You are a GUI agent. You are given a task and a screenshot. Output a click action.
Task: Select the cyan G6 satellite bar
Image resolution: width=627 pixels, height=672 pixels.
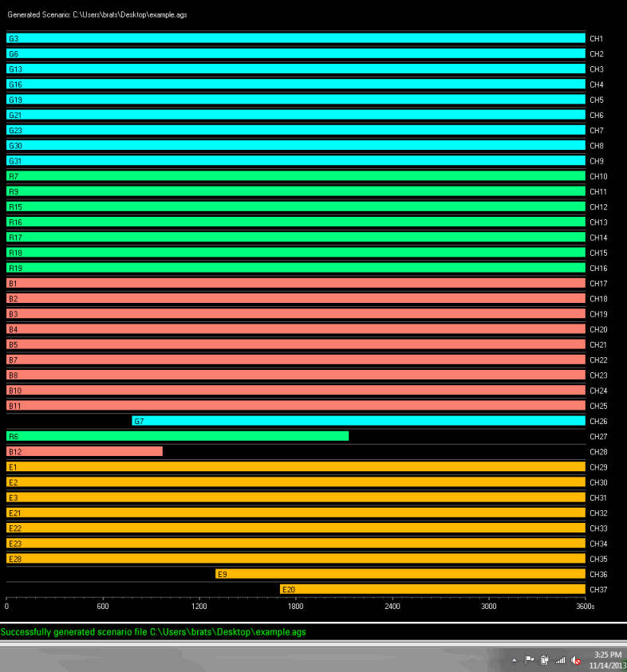296,54
